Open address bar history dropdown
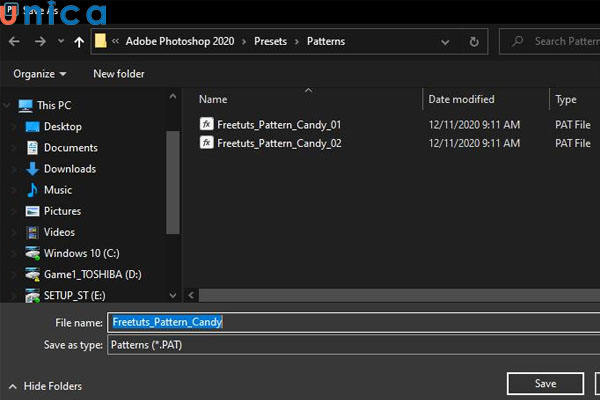This screenshot has height=400, width=600. click(445, 42)
